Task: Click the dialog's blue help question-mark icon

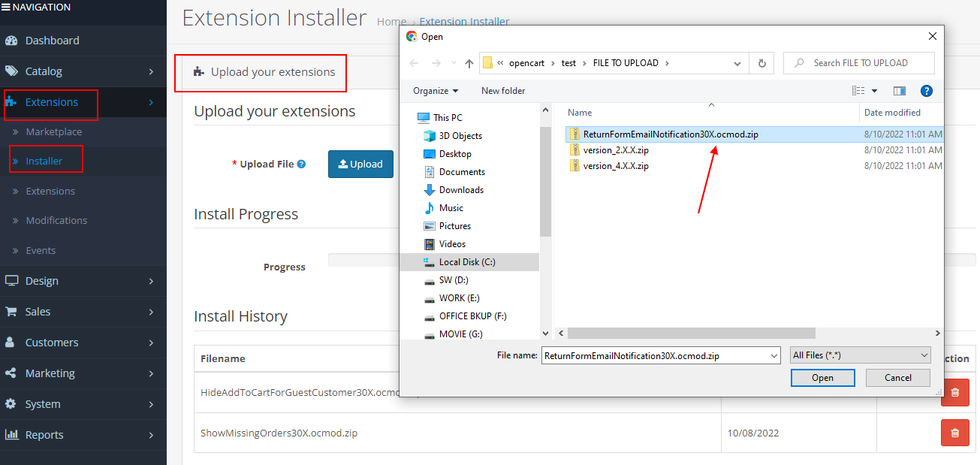Action: (926, 91)
